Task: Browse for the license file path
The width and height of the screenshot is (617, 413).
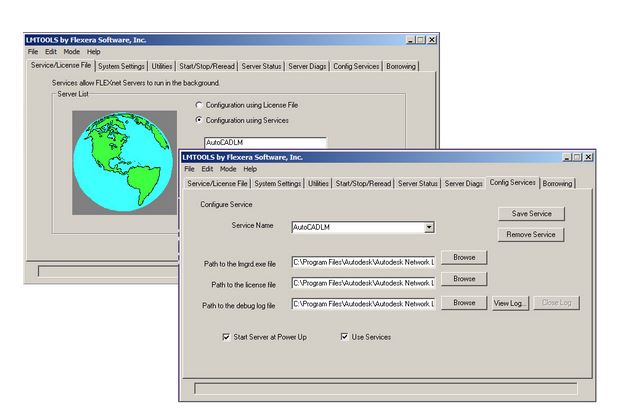Action: pyautogui.click(x=463, y=279)
